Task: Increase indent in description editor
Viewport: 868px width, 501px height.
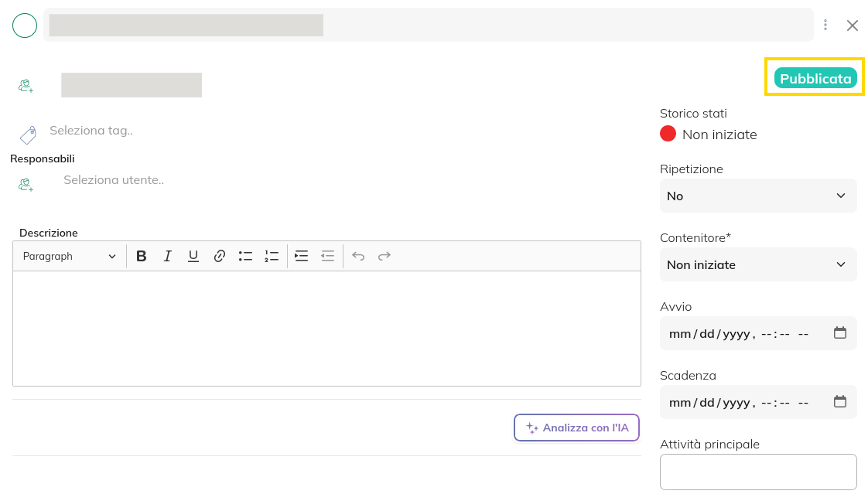Action: (x=302, y=256)
